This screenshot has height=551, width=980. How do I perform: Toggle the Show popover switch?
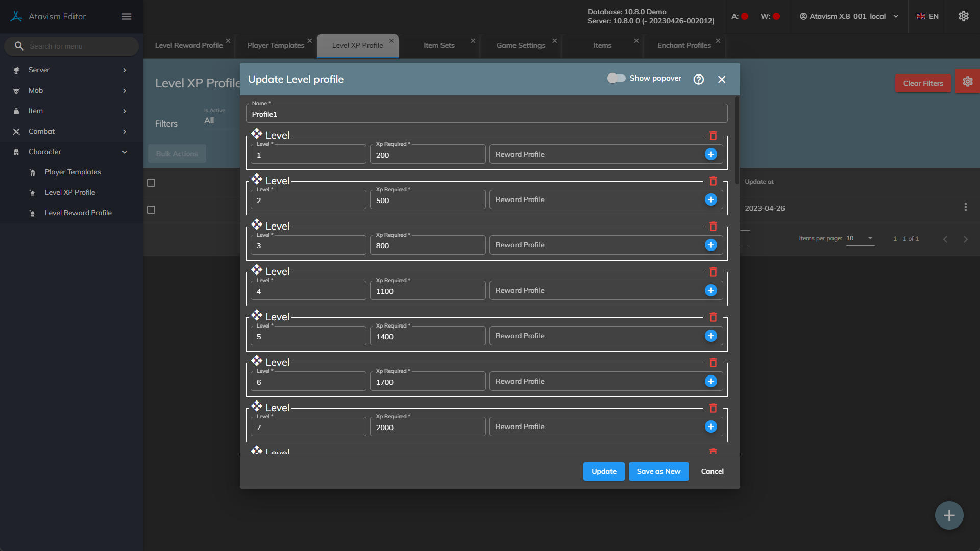(x=616, y=78)
